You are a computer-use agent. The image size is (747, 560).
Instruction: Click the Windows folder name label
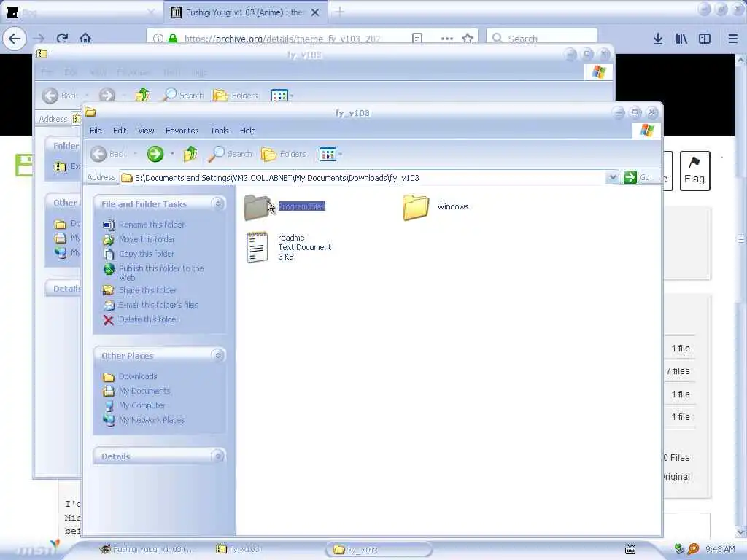tap(452, 206)
